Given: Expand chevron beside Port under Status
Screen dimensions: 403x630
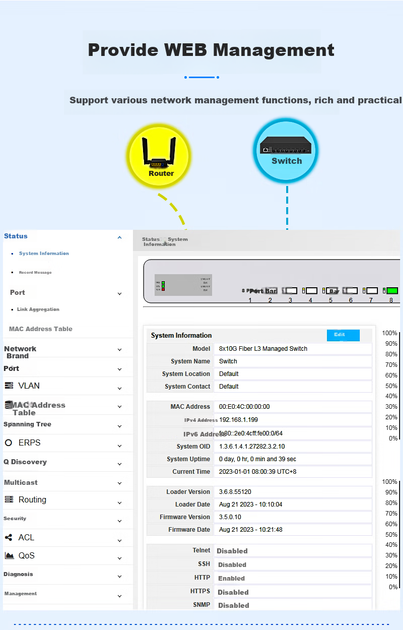Looking at the screenshot, I should pos(119,294).
